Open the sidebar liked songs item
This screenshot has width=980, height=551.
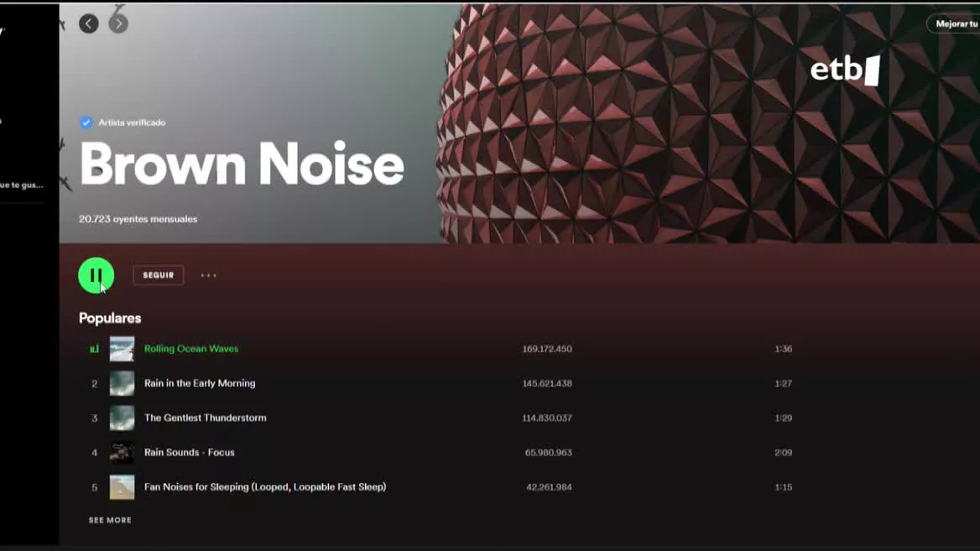22,185
